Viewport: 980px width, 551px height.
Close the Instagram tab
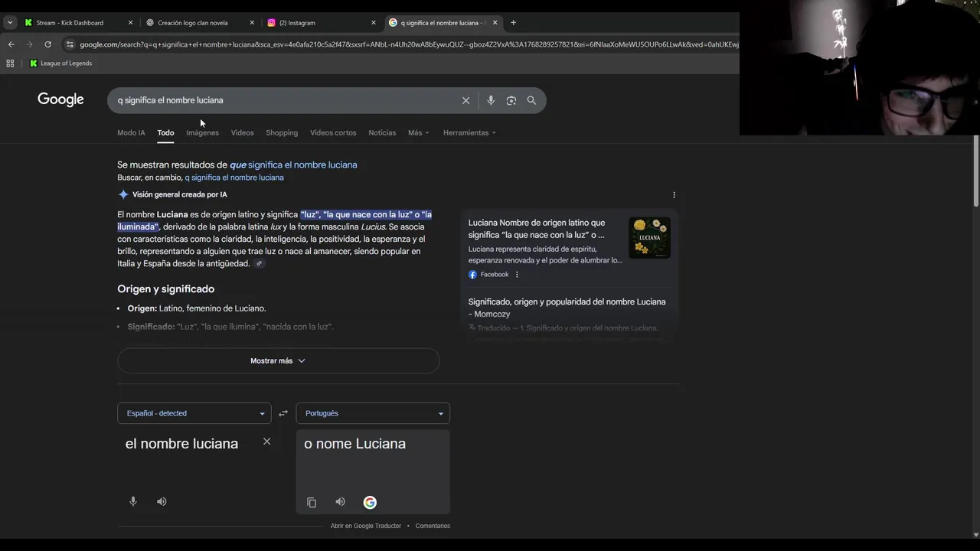[374, 23]
